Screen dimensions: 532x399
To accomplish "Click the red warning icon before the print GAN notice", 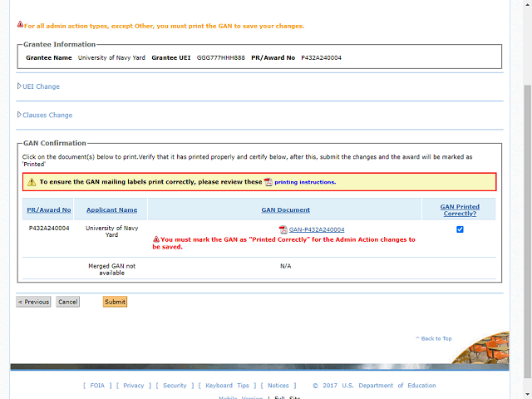I will (20, 24).
